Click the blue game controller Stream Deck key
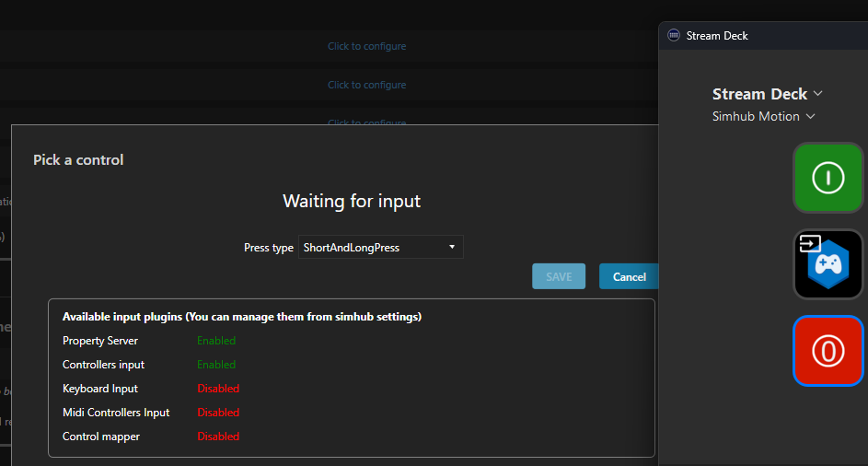 point(828,264)
